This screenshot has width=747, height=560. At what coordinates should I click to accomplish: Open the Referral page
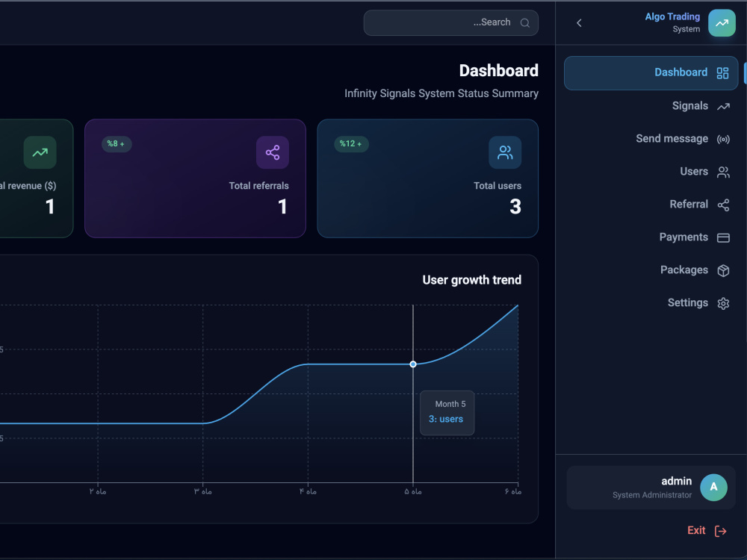click(x=699, y=205)
